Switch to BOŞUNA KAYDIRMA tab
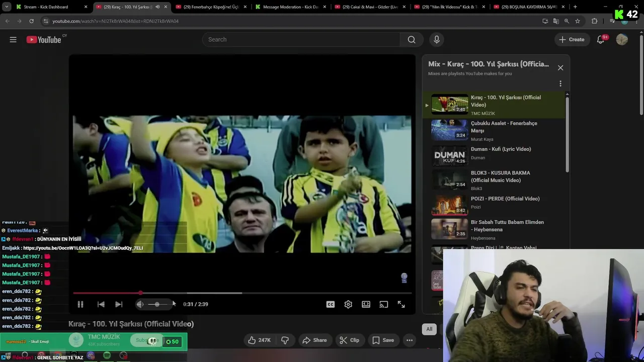 [529, 7]
